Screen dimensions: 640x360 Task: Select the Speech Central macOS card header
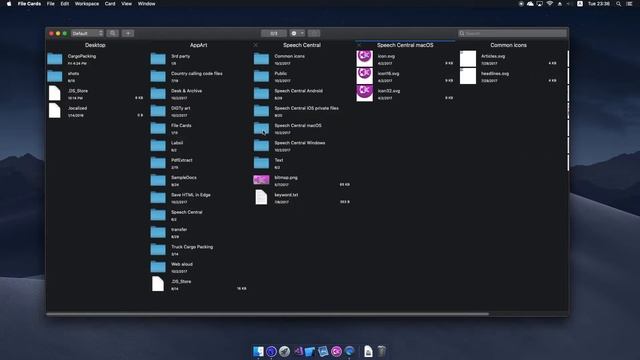pos(405,45)
